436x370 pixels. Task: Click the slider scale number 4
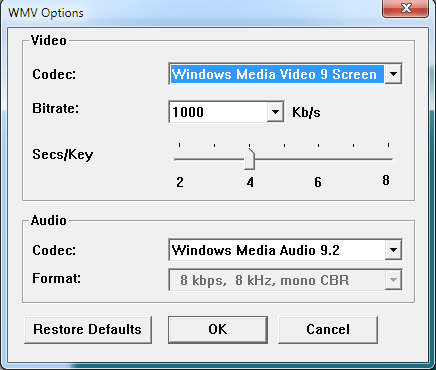(250, 182)
